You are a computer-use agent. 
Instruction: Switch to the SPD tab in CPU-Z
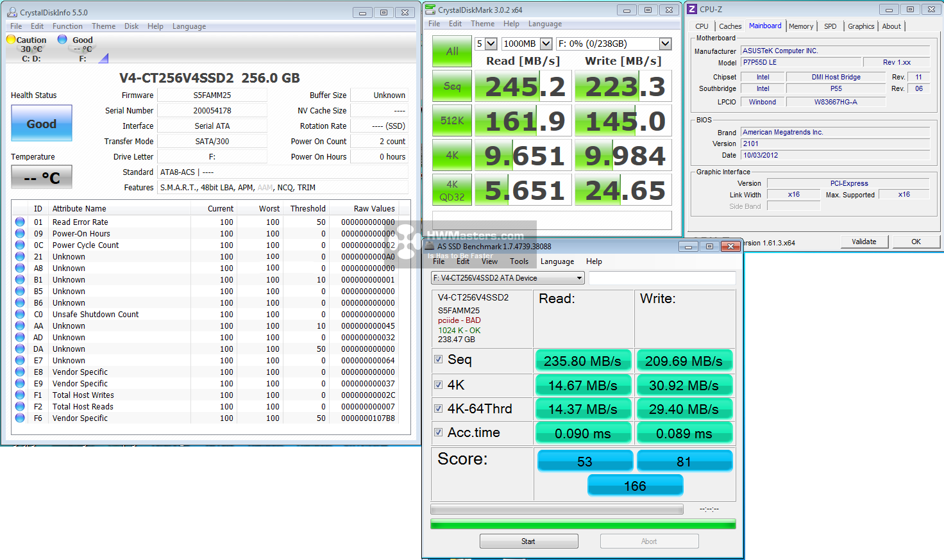coord(830,26)
